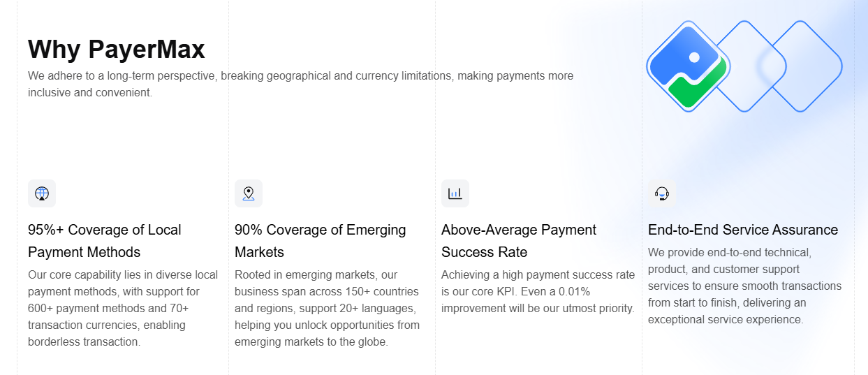Click the 600+ payment methods description text
Viewport: 868px width, 375px height.
123,308
